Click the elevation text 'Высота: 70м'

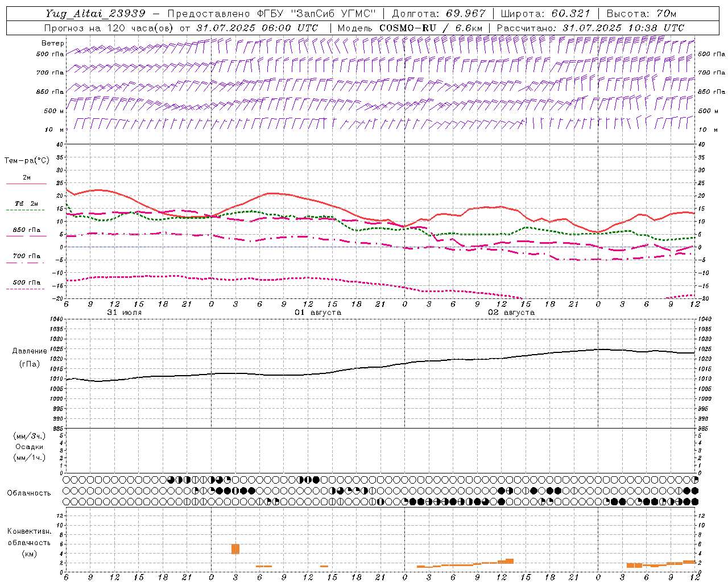(x=641, y=14)
